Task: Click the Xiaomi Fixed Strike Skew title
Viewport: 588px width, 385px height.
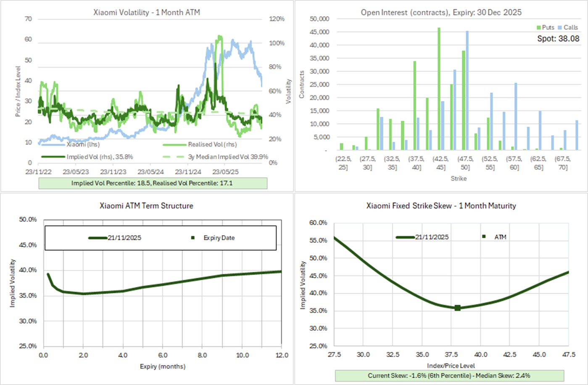Action: tap(441, 206)
